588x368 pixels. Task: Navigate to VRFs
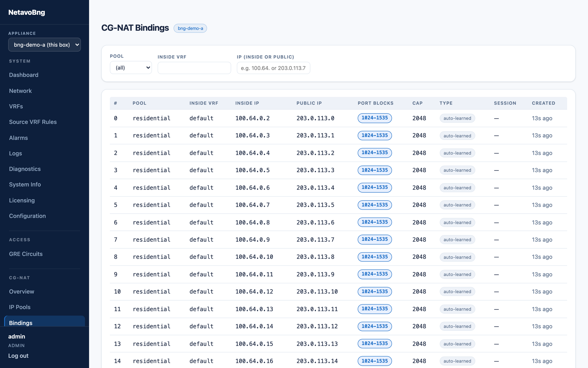coord(16,106)
